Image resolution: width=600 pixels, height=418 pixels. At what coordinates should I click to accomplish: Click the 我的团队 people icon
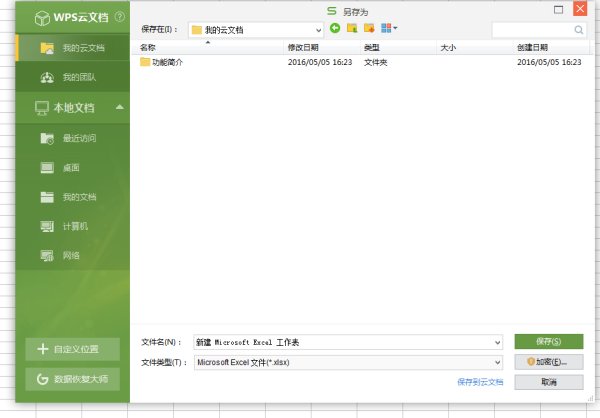point(47,78)
